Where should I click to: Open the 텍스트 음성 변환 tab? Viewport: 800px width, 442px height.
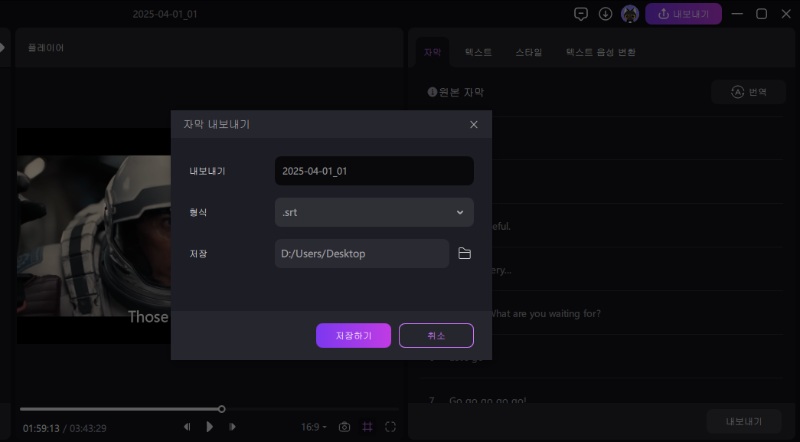tap(601, 52)
